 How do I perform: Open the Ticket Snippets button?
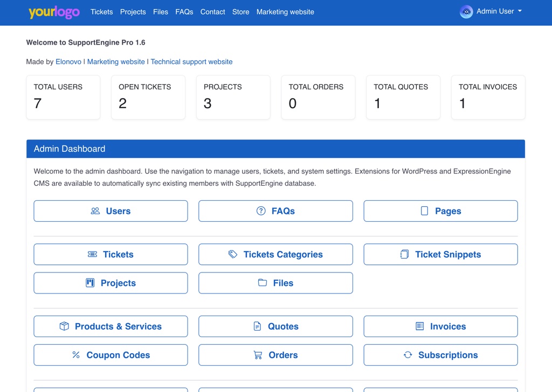[440, 254]
